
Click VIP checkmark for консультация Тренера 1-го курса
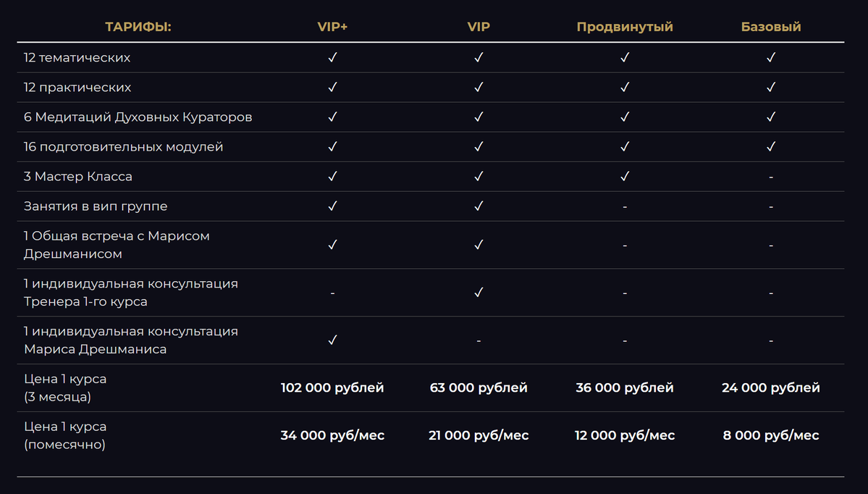point(479,293)
